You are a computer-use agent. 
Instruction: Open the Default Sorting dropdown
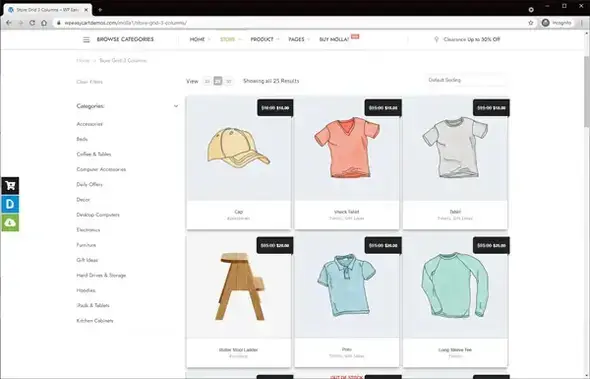pos(467,80)
